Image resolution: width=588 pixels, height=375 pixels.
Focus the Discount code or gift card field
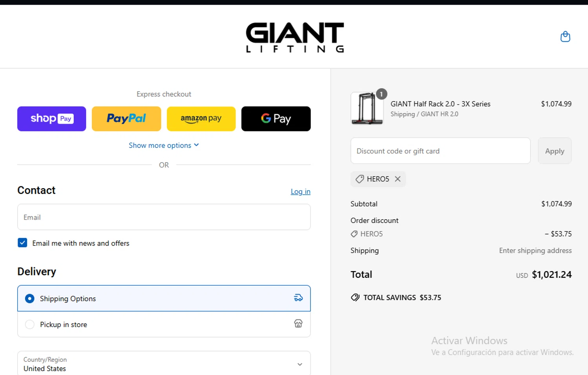pyautogui.click(x=441, y=151)
